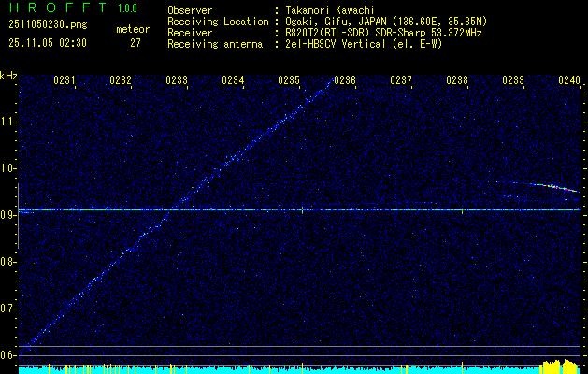The width and height of the screenshot is (588, 374).
Task: Click the 0.6 kHz frequency label
Action: click(8, 355)
